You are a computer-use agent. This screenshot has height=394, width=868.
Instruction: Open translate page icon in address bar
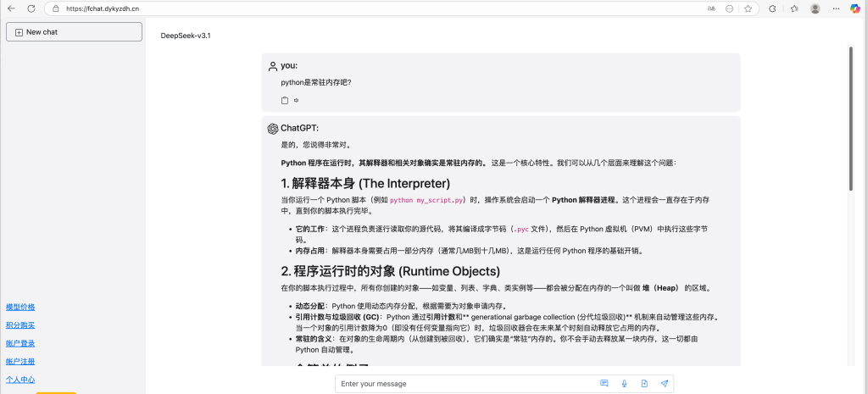pyautogui.click(x=711, y=8)
